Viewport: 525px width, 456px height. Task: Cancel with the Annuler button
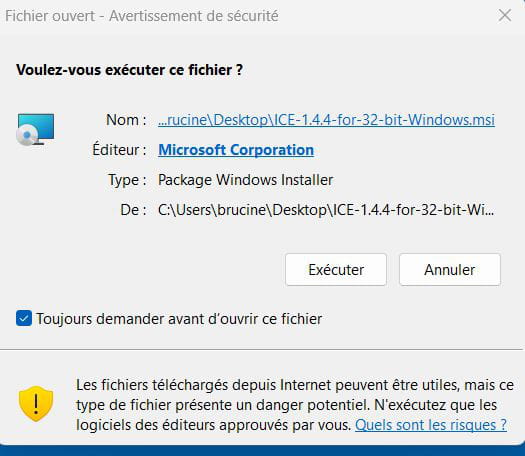pos(450,270)
